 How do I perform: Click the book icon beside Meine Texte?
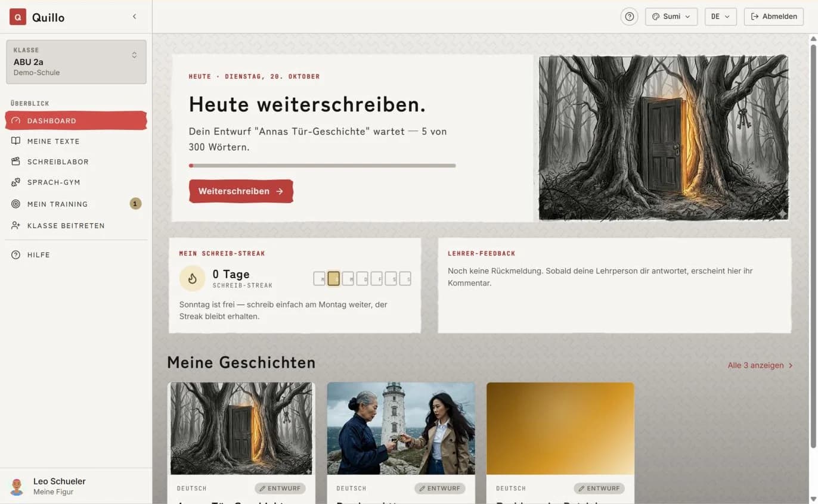point(16,141)
